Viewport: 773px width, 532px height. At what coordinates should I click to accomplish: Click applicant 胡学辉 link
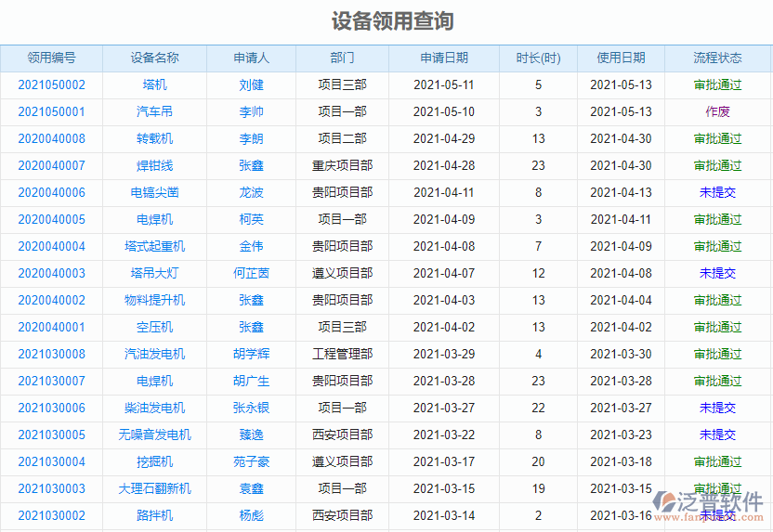click(251, 354)
